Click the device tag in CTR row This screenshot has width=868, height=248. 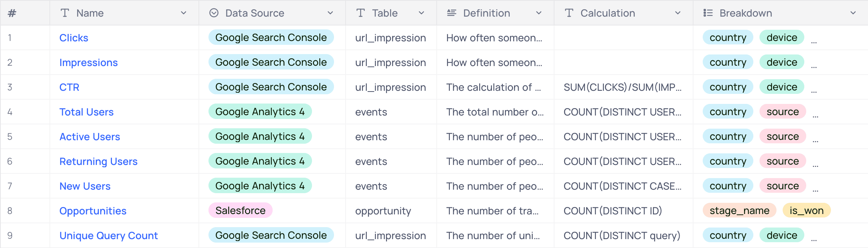pos(782,87)
